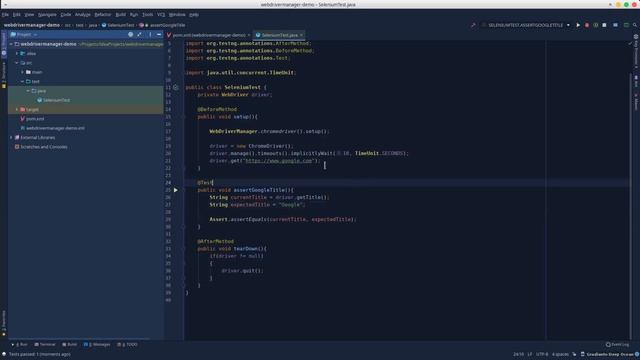
Task: Collapse the src folder node
Action: (x=17, y=63)
